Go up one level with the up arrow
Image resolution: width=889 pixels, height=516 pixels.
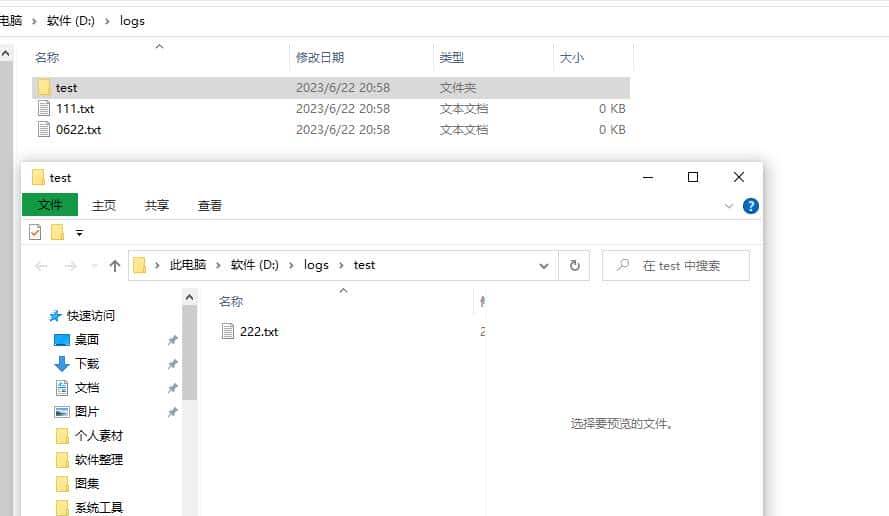tap(115, 265)
